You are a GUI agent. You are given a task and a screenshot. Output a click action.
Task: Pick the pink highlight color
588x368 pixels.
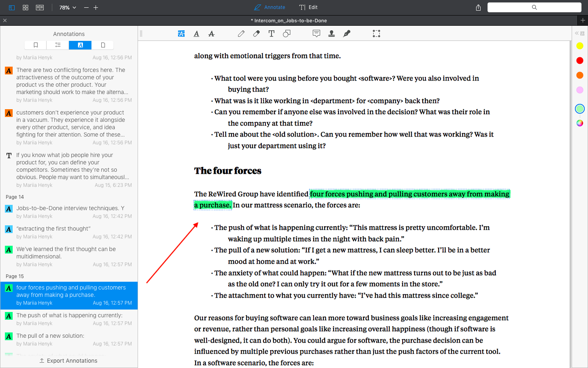pyautogui.click(x=580, y=90)
